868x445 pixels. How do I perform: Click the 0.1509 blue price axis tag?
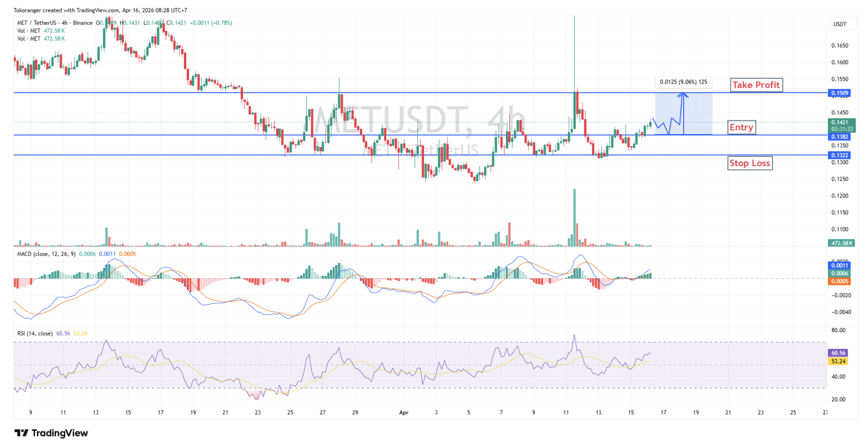click(840, 93)
